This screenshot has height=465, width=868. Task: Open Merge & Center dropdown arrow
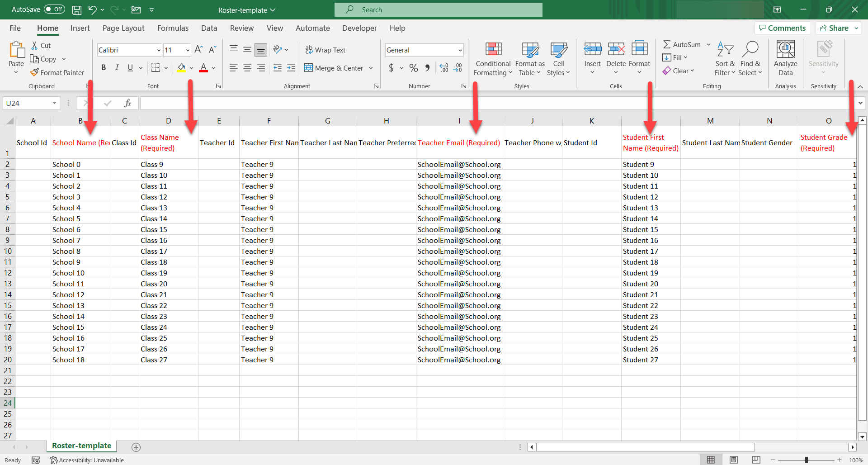pyautogui.click(x=371, y=68)
